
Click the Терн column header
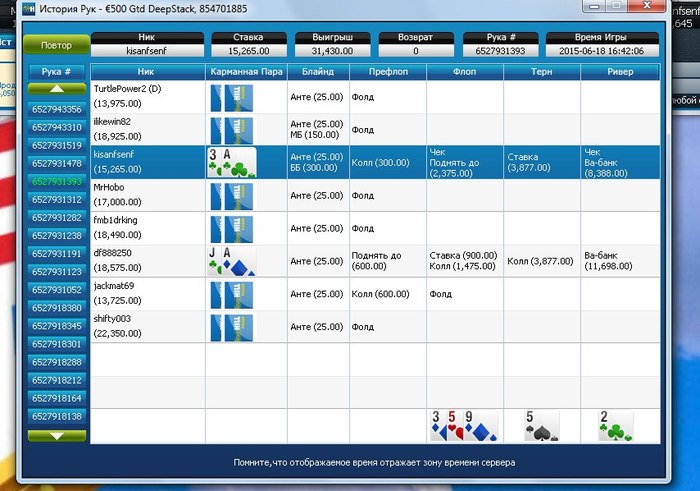tap(542, 71)
